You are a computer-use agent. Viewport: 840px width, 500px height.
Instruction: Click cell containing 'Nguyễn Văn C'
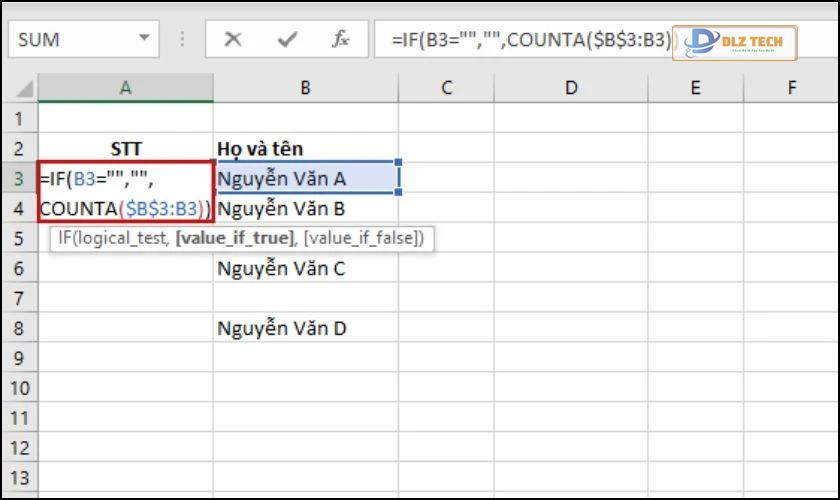305,268
